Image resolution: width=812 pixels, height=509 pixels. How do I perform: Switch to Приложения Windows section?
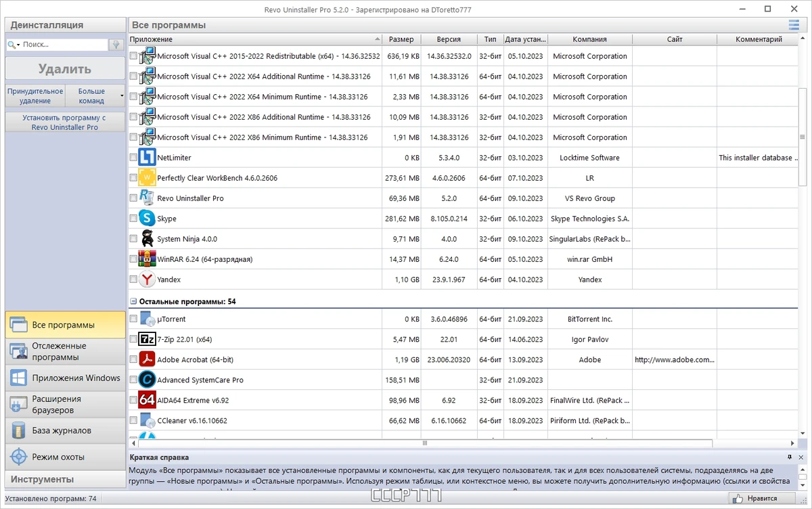(x=66, y=378)
